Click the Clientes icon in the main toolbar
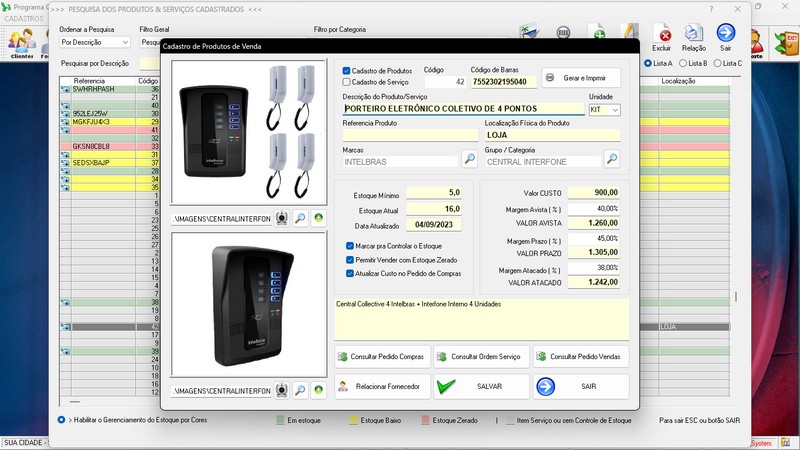The width and height of the screenshot is (800, 450). point(22,43)
